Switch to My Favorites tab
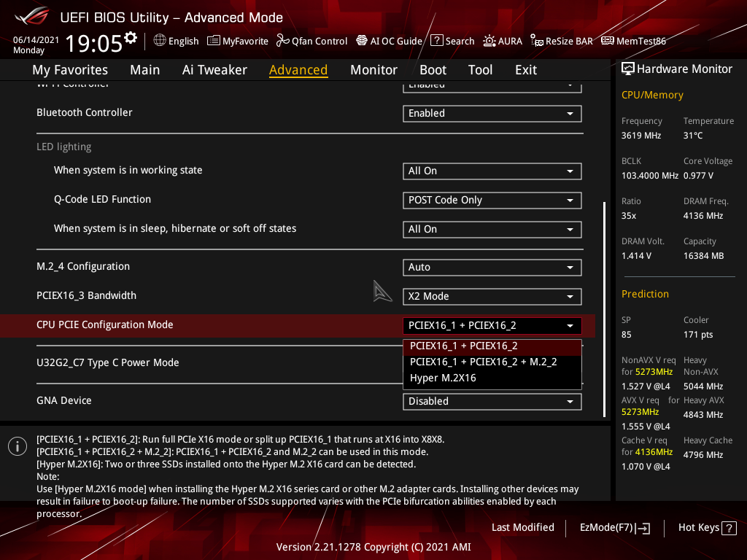The image size is (747, 560). pos(70,70)
